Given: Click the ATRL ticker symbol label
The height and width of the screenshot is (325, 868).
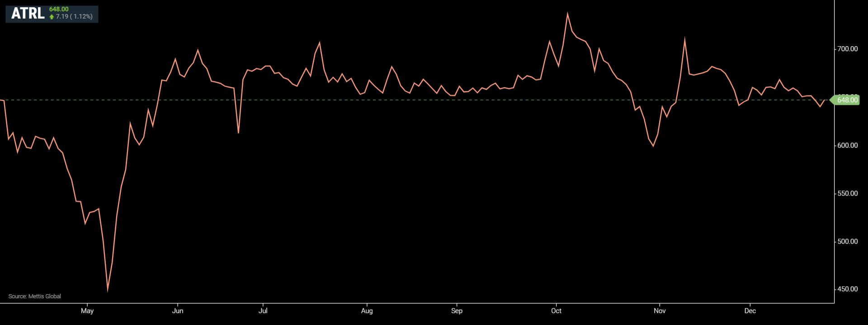Looking at the screenshot, I should [28, 14].
